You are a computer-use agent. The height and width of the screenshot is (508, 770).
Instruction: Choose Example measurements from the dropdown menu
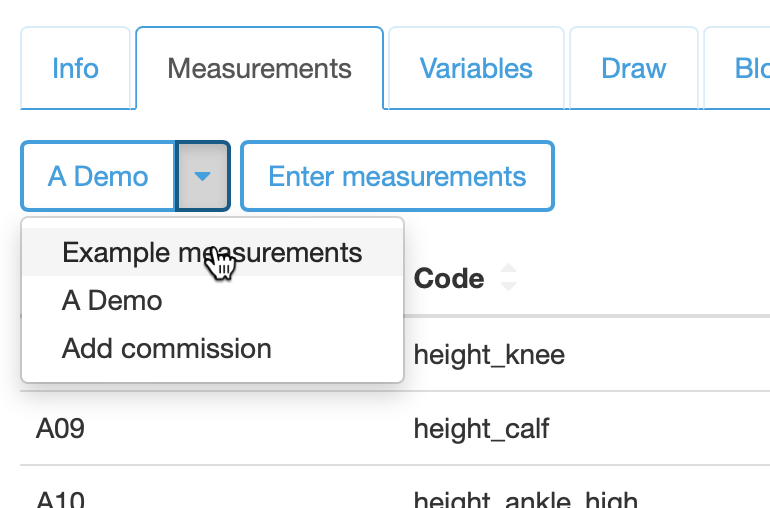point(212,252)
